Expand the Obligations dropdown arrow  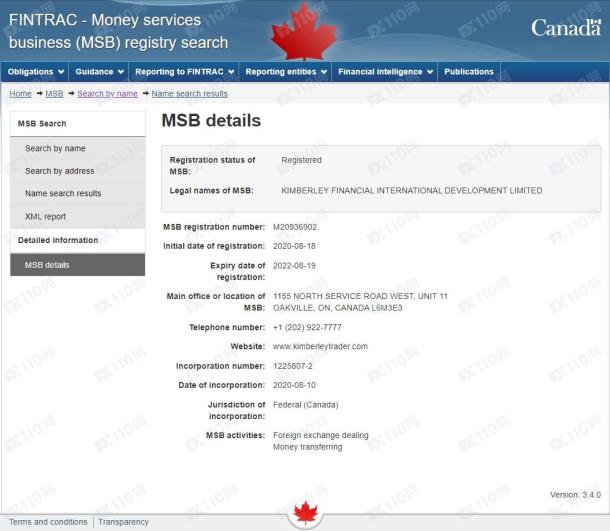[61, 72]
